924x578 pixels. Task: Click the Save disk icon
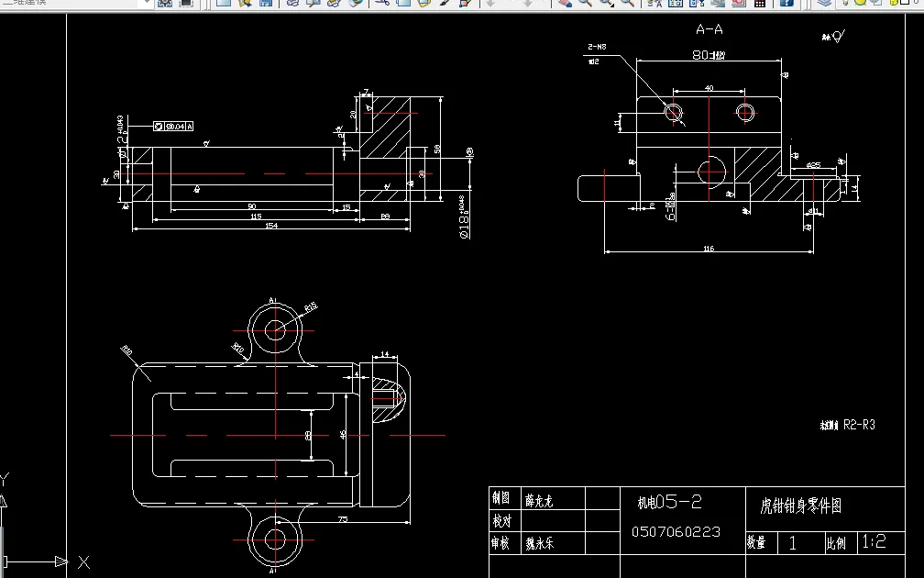coord(266,3)
